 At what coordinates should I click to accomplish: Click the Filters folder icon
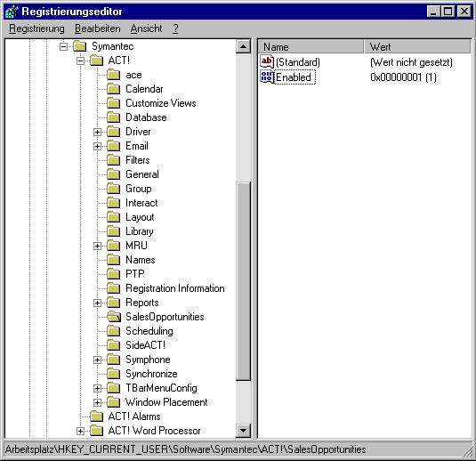(x=114, y=160)
